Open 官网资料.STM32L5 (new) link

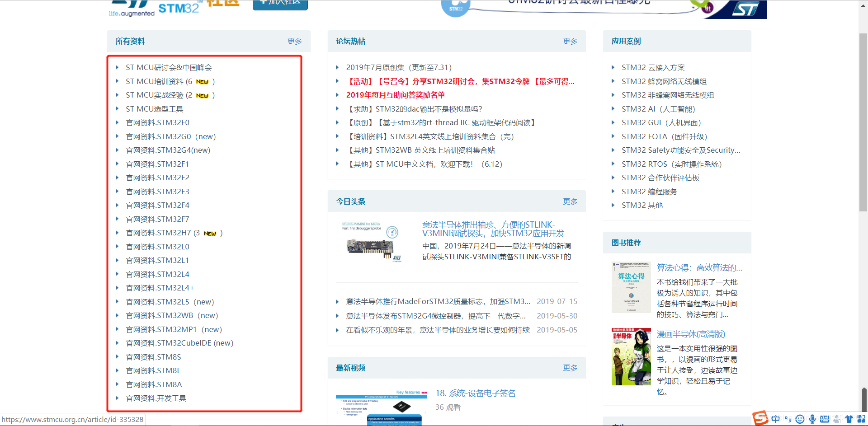coord(170,302)
